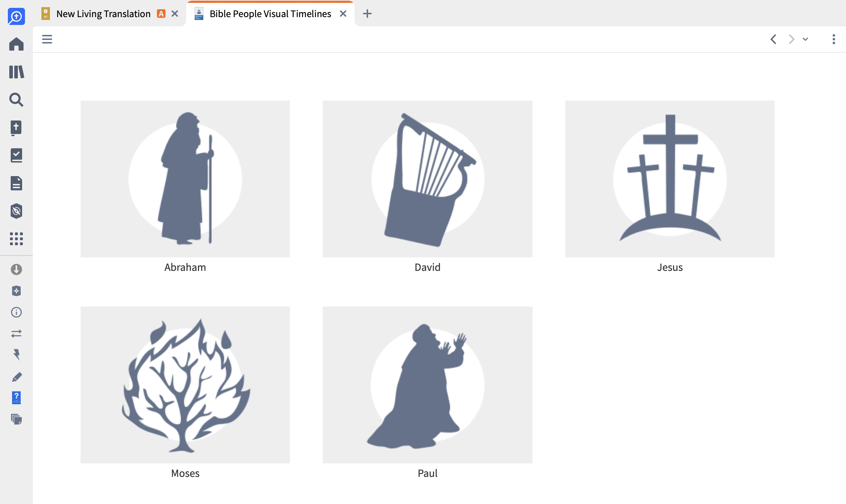The height and width of the screenshot is (504, 846).
Task: Open the three-dot panel menu
Action: [834, 39]
